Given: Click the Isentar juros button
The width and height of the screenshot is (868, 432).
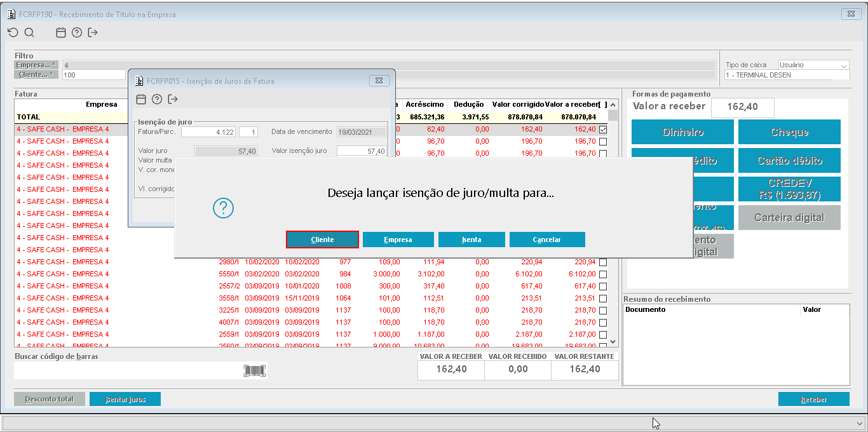Looking at the screenshot, I should 125,400.
